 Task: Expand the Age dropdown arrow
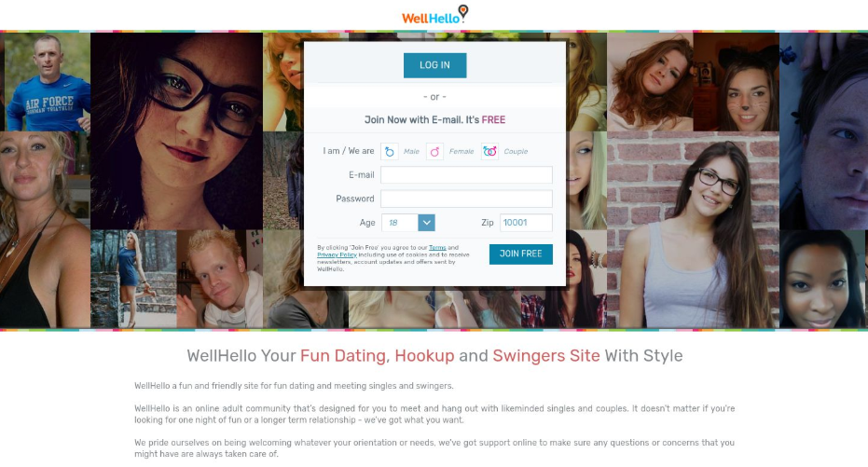point(426,223)
